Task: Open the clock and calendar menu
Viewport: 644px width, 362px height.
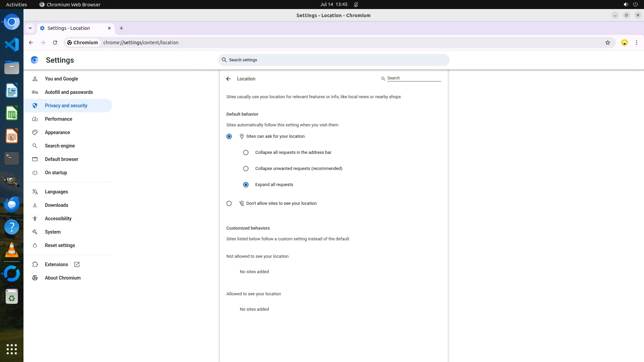Action: tap(333, 4)
